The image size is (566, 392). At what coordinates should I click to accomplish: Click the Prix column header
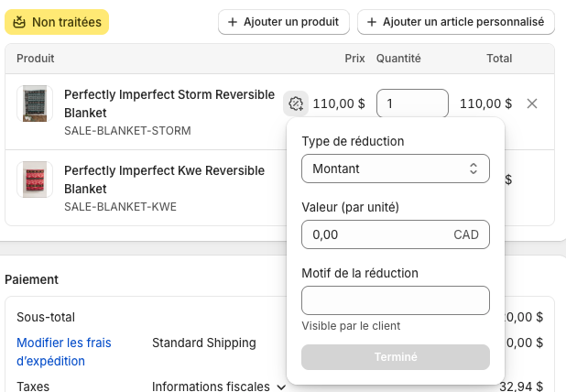point(354,58)
